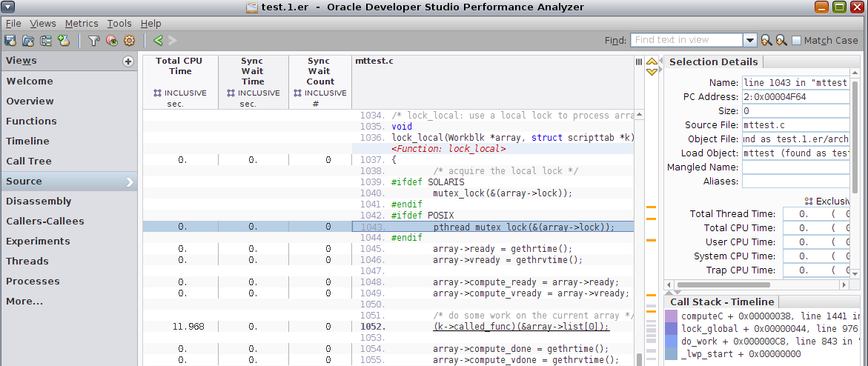This screenshot has width=868, height=366.
Task: Click the lock_global color swatch in Call Stack
Action: 670,328
